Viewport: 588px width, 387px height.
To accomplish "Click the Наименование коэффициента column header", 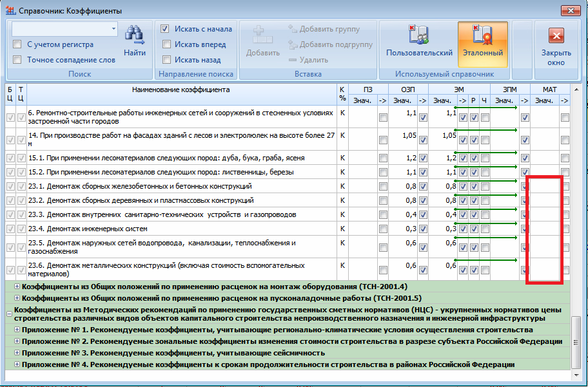I will [x=181, y=90].
